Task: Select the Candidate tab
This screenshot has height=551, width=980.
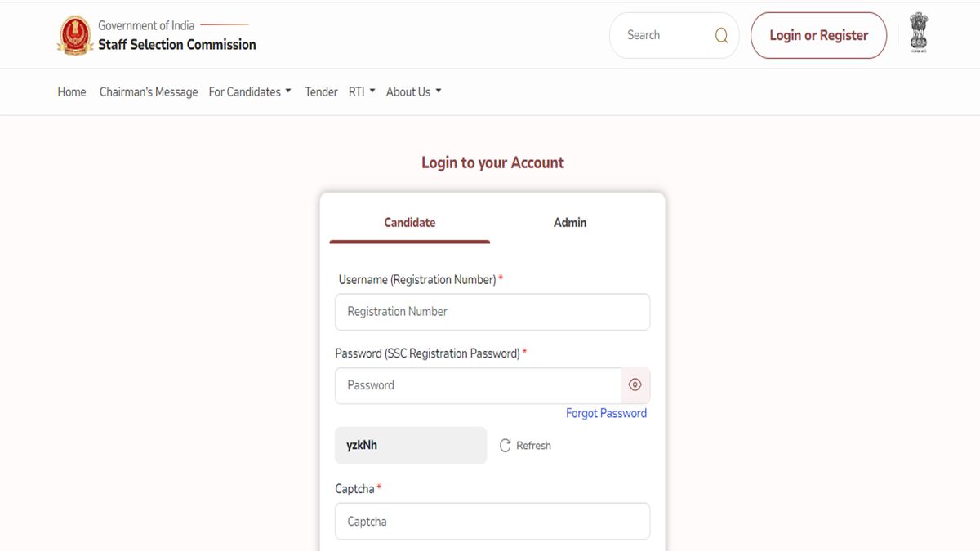Action: (x=409, y=222)
